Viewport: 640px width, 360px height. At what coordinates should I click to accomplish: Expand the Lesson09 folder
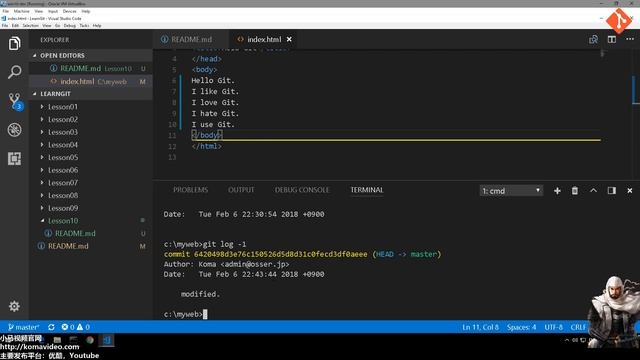(x=62, y=208)
